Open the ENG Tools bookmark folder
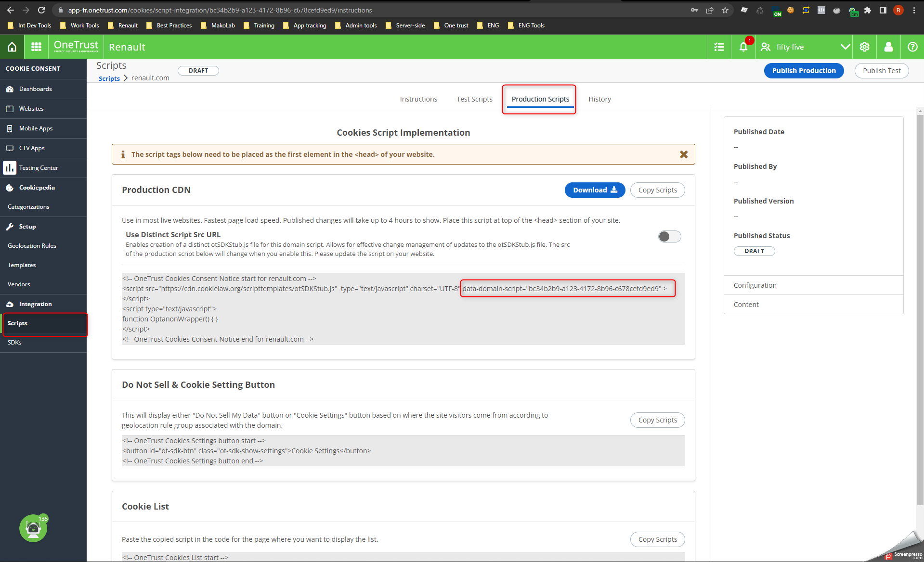Viewport: 924px width, 562px height. (526, 26)
